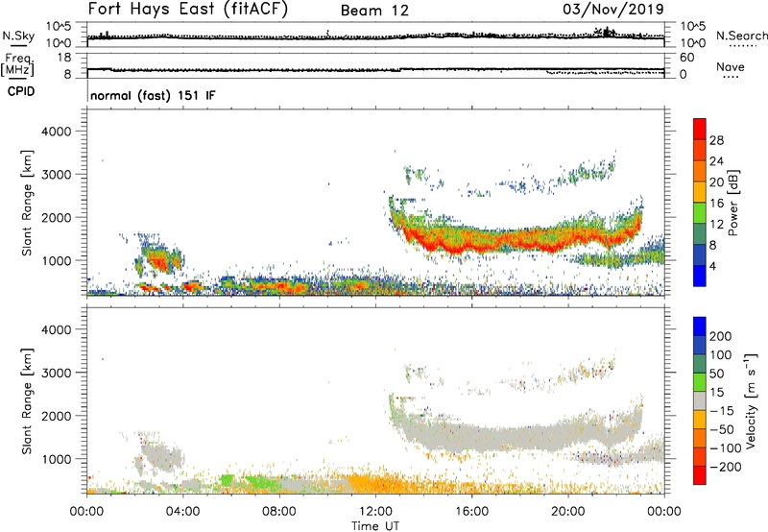Viewport: 768px width, 532px height.
Task: Click the '24' label on power colorbar
Action: 716,161
